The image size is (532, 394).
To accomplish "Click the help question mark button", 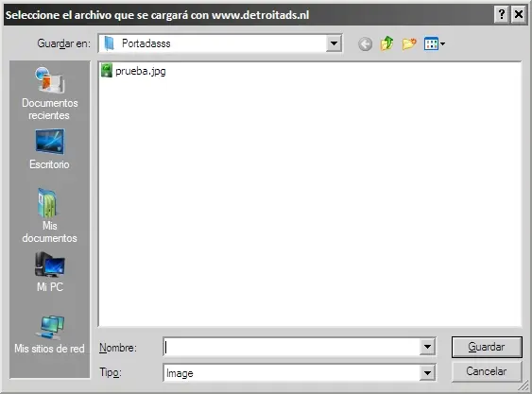I will 502,14.
